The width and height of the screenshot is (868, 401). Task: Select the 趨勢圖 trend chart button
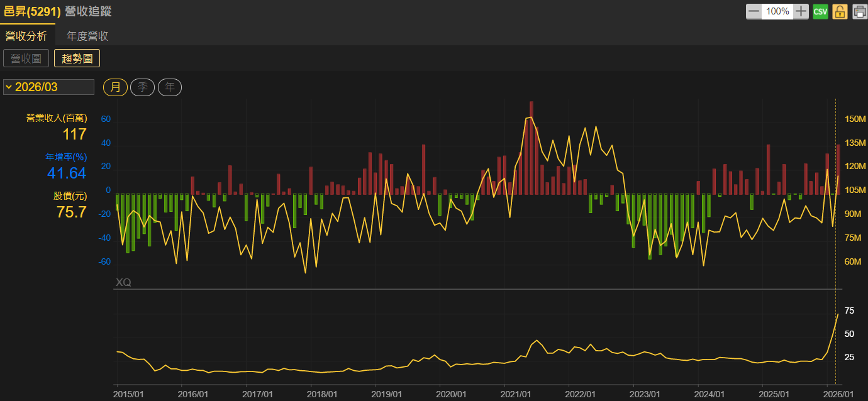[x=77, y=58]
